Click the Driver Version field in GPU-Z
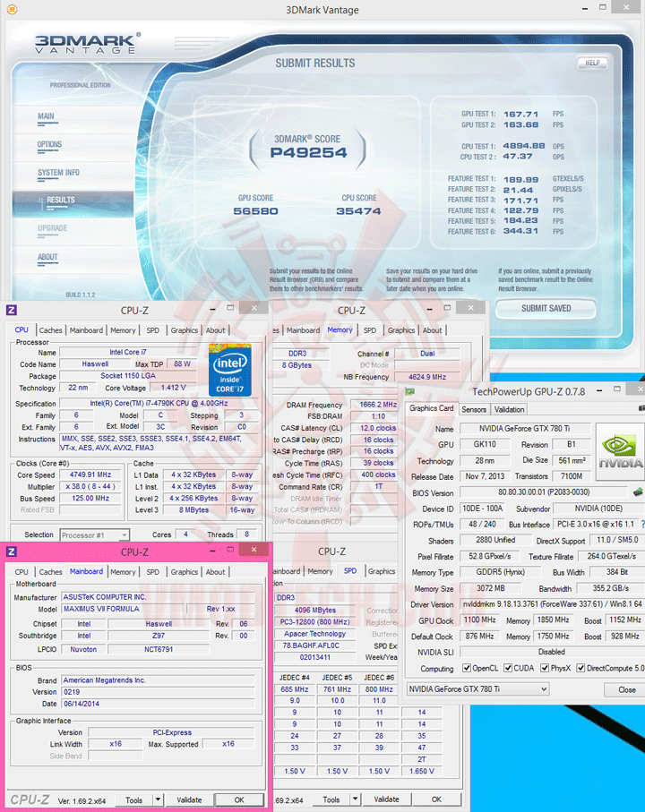Viewport: 645px width, 812px height. tap(551, 604)
